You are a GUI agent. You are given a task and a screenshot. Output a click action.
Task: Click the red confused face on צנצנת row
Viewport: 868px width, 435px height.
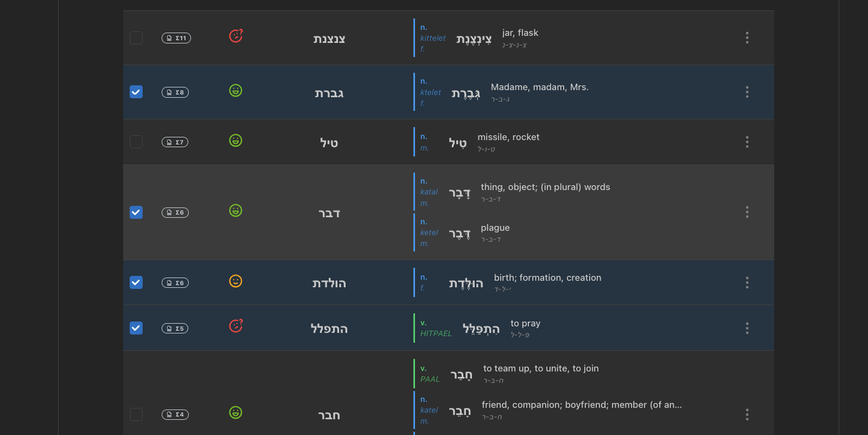[236, 36]
